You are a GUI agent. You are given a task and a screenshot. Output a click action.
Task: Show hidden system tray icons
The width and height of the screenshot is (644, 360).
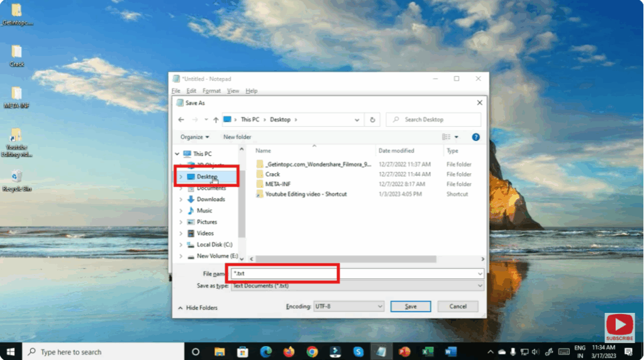click(x=491, y=352)
